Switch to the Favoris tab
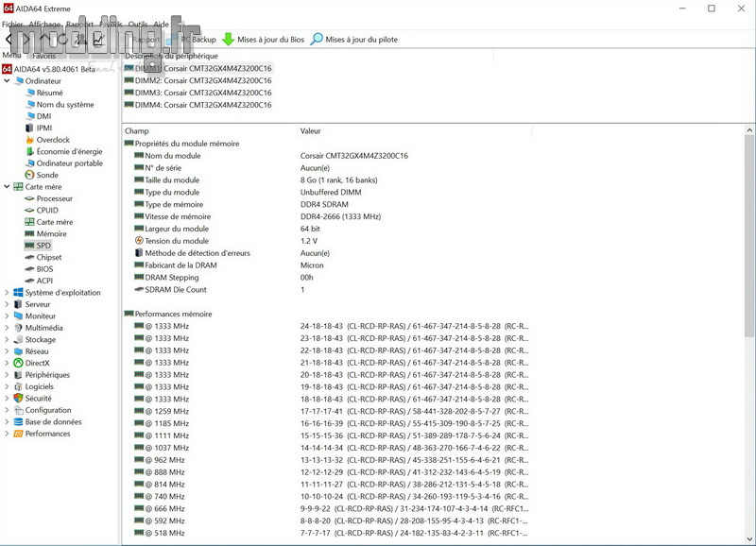This screenshot has width=756, height=546. coord(43,56)
